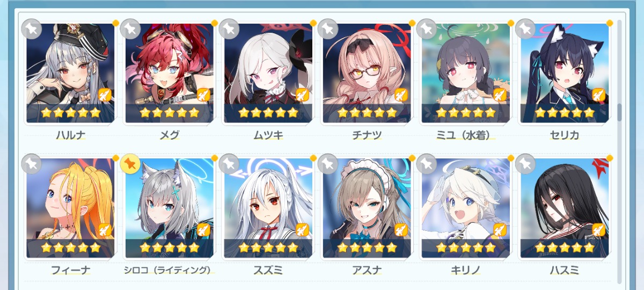644x290 pixels.
Task: Click the weapon badge on フィーナ's portrait
Action: click(x=105, y=230)
